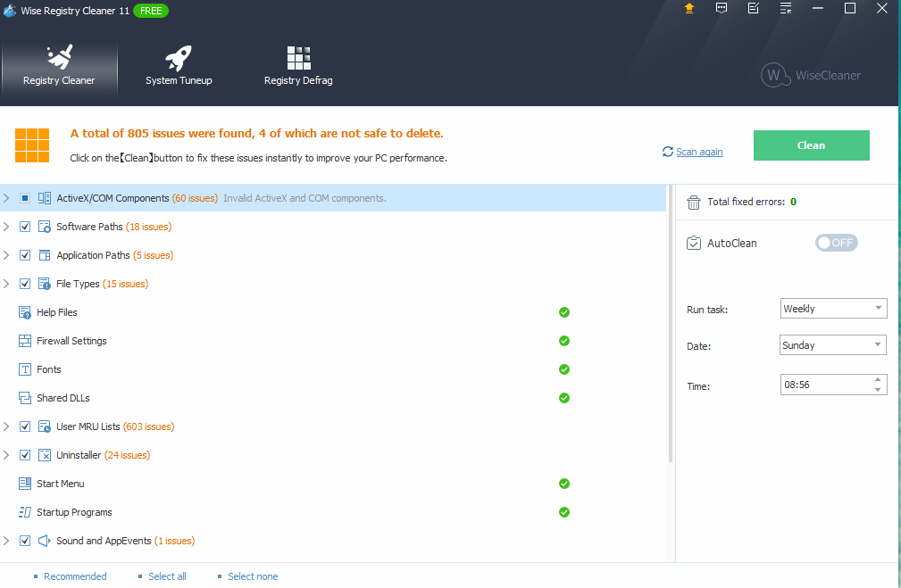Click the Shared DLLs icon
Screen dimensions: 901x588
[25, 398]
